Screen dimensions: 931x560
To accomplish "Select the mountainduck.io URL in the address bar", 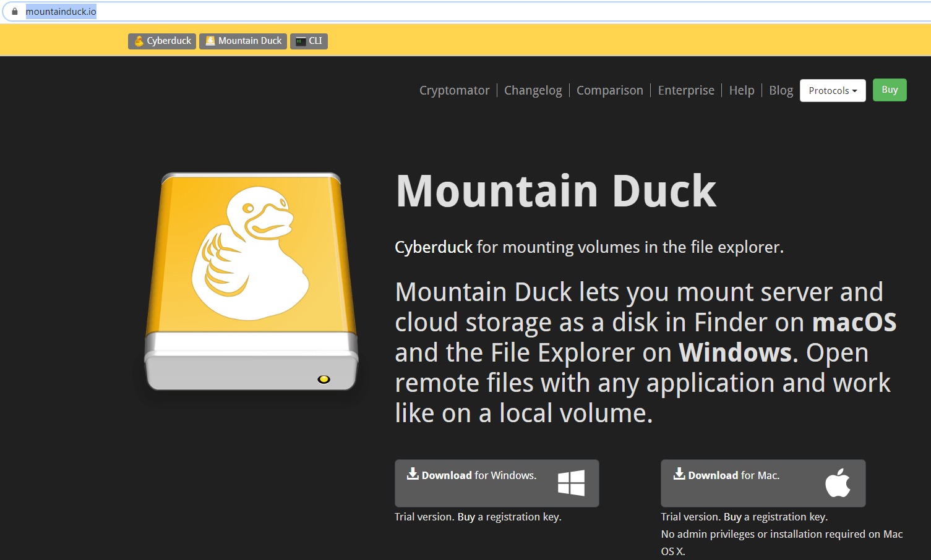I will tap(61, 12).
